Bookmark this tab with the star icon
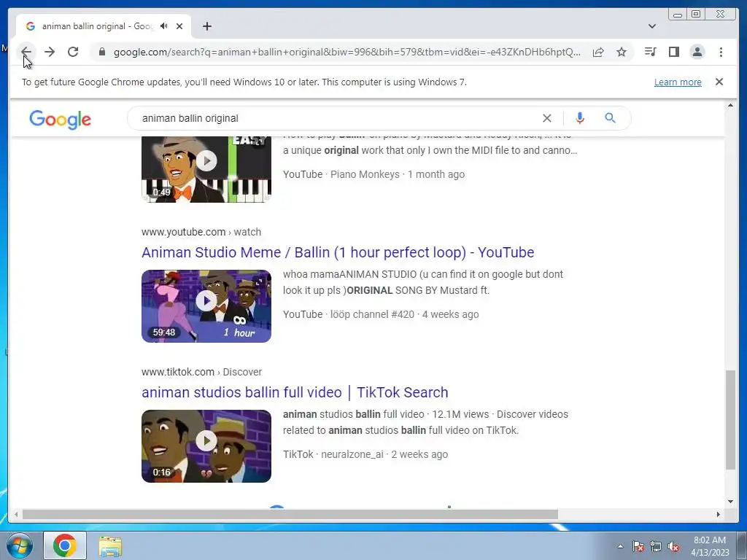Screen dimensions: 747x560 click(x=622, y=52)
